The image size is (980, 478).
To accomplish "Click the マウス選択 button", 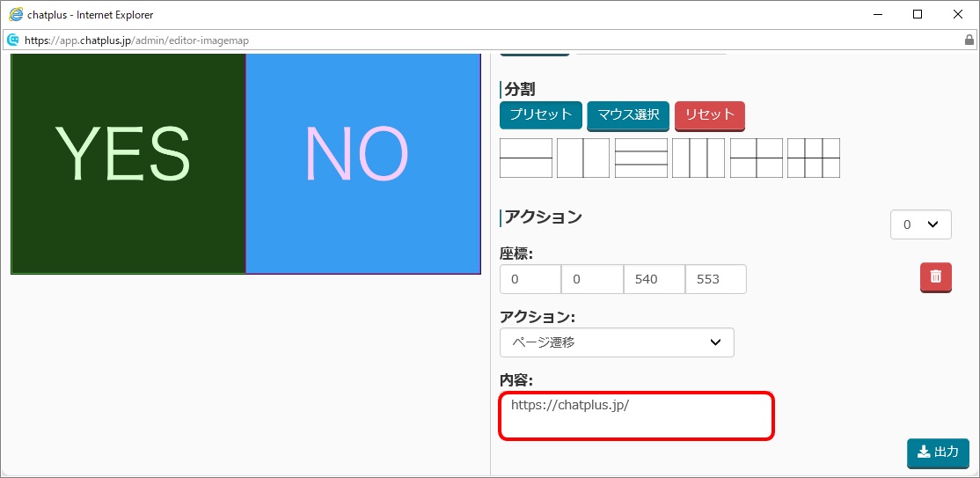I will (628, 115).
